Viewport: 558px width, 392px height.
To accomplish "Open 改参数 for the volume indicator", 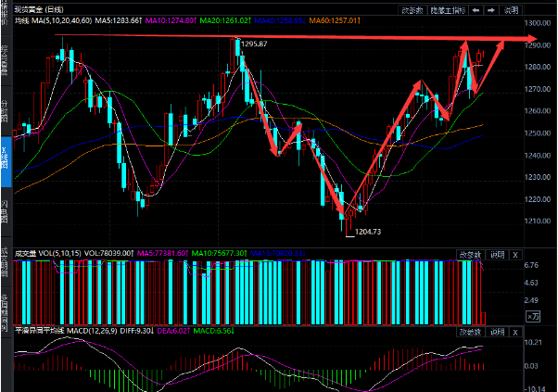I will click(x=471, y=254).
